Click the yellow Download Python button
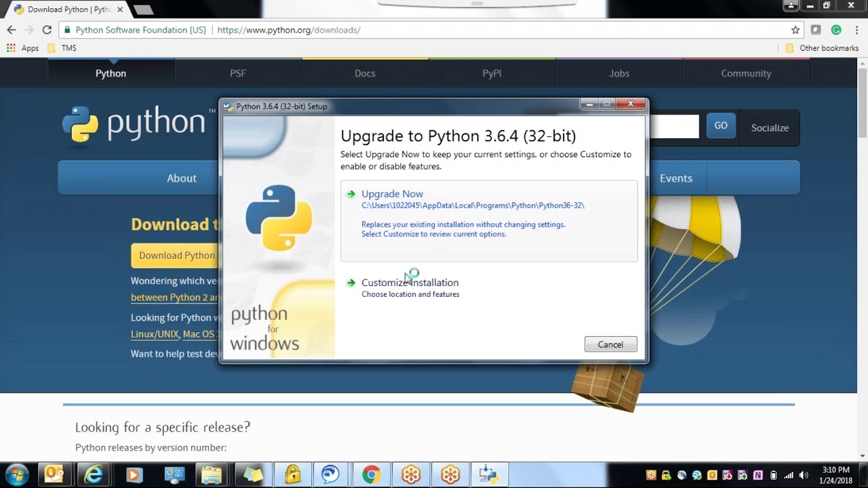Viewport: 868px width, 488px height. pos(176,256)
